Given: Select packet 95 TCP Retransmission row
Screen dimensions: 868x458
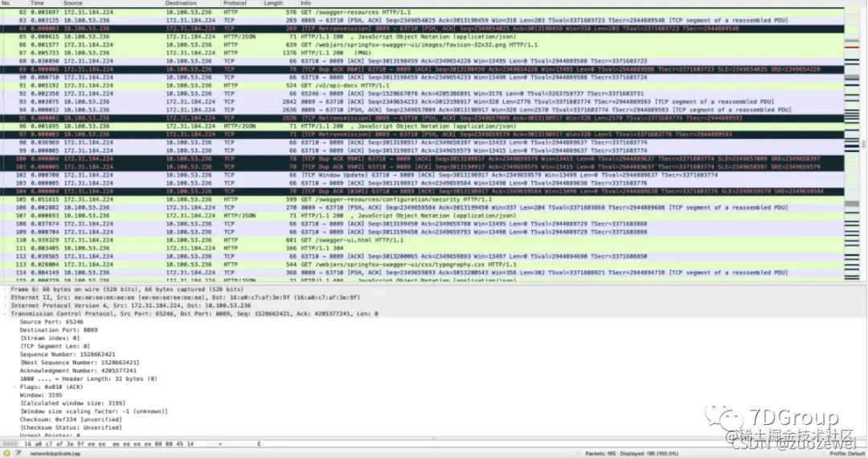Looking at the screenshot, I should (422, 118).
